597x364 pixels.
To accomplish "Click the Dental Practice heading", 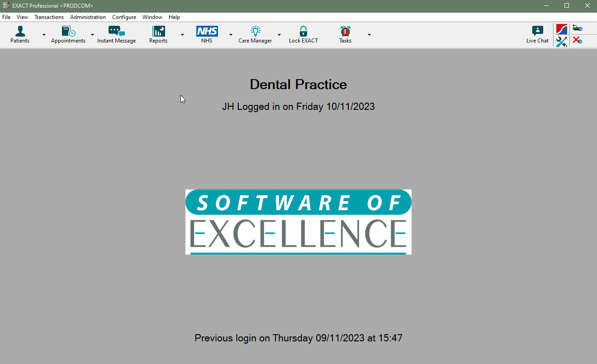I will coord(298,85).
